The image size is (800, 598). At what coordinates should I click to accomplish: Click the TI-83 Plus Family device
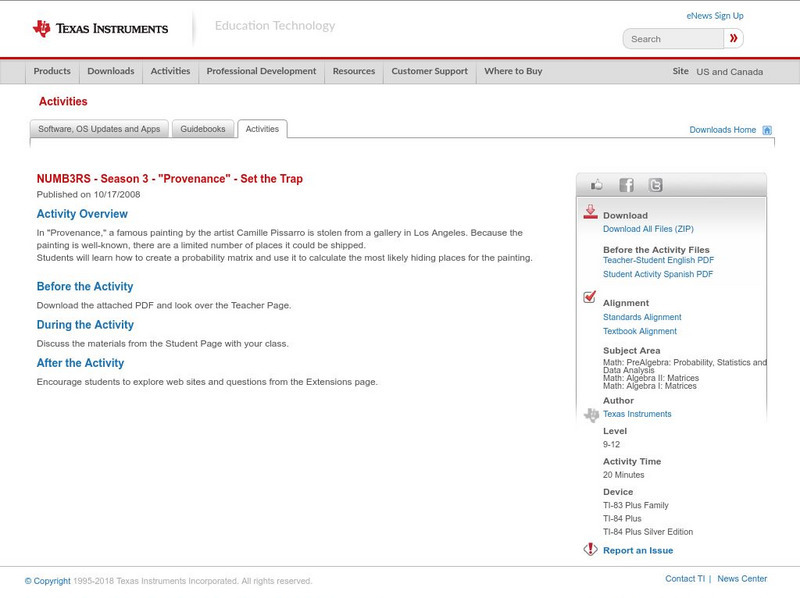[x=636, y=505]
